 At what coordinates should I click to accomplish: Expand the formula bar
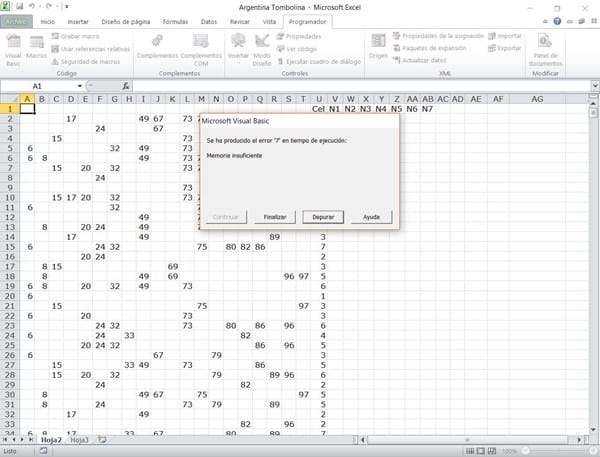(595, 86)
